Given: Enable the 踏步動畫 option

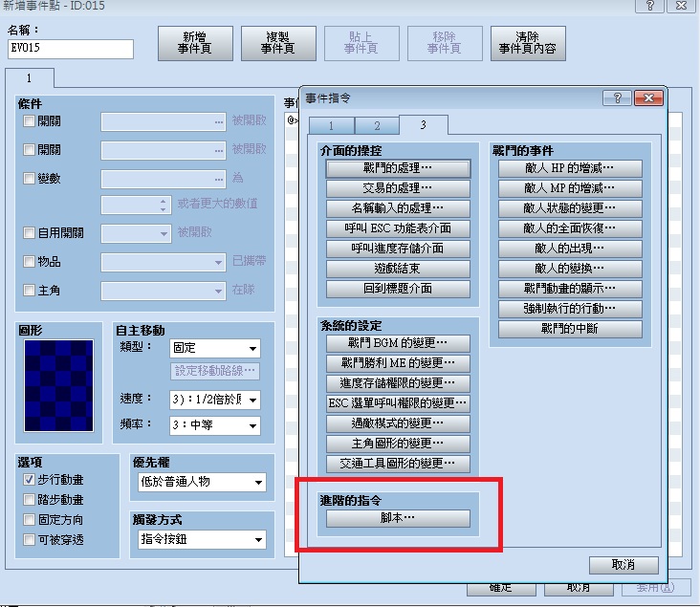Looking at the screenshot, I should 29,499.
